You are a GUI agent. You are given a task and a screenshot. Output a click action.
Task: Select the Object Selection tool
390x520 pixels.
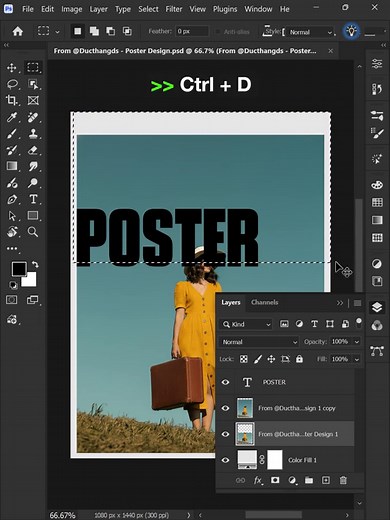click(x=33, y=84)
